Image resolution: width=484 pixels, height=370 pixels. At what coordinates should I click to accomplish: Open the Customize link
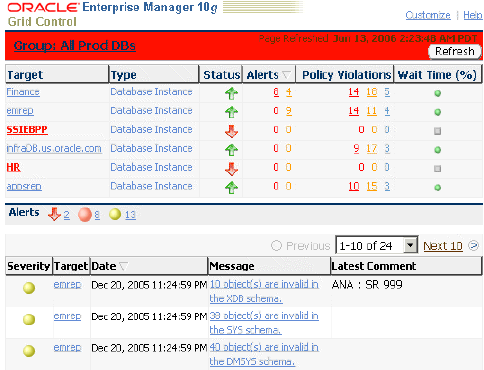pyautogui.click(x=428, y=15)
